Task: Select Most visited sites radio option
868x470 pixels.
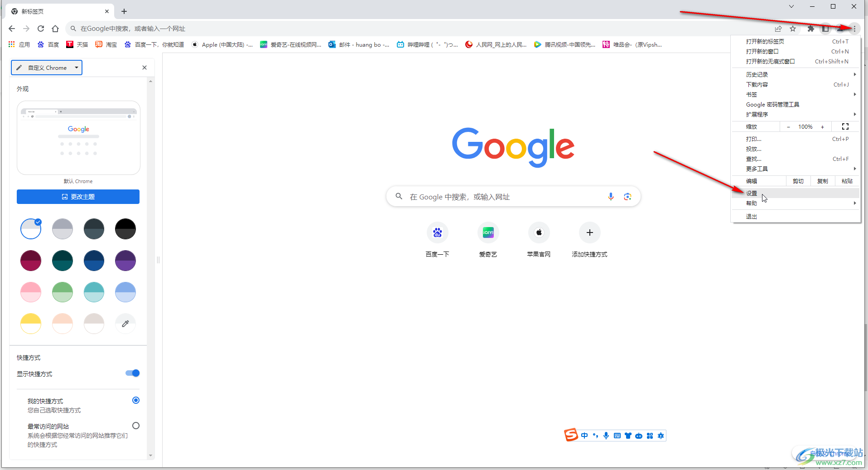Action: click(x=136, y=426)
